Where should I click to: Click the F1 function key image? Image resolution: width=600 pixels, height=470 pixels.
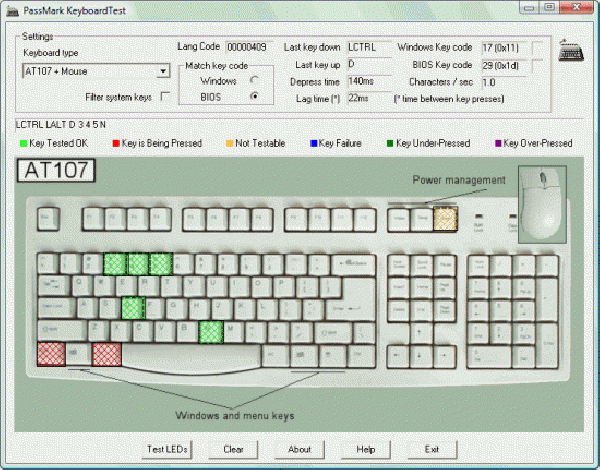point(93,219)
